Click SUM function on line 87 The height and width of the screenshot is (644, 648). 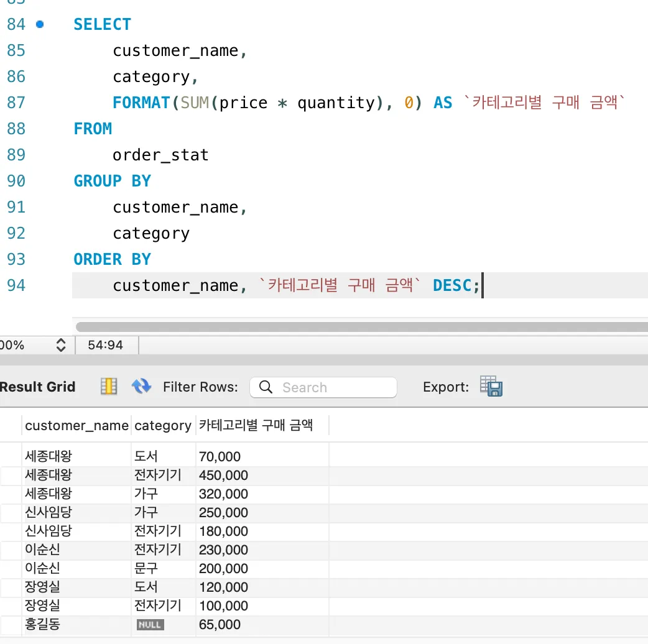pyautogui.click(x=195, y=103)
